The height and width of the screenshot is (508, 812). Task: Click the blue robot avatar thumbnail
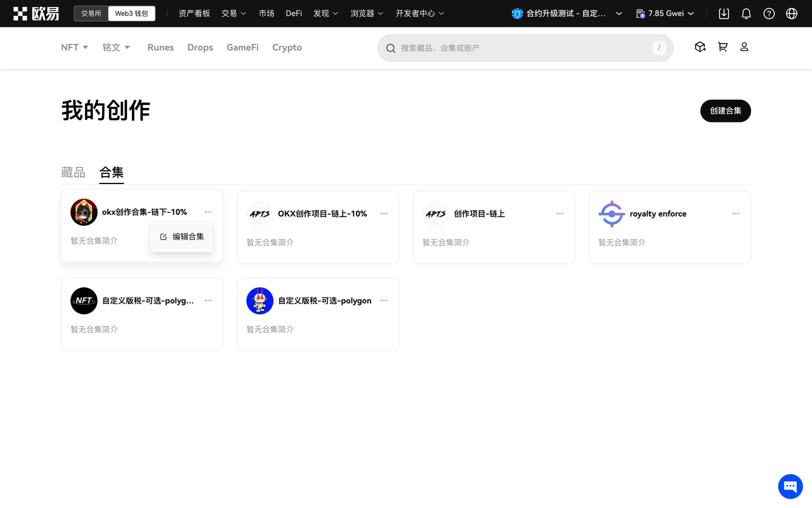[260, 301]
